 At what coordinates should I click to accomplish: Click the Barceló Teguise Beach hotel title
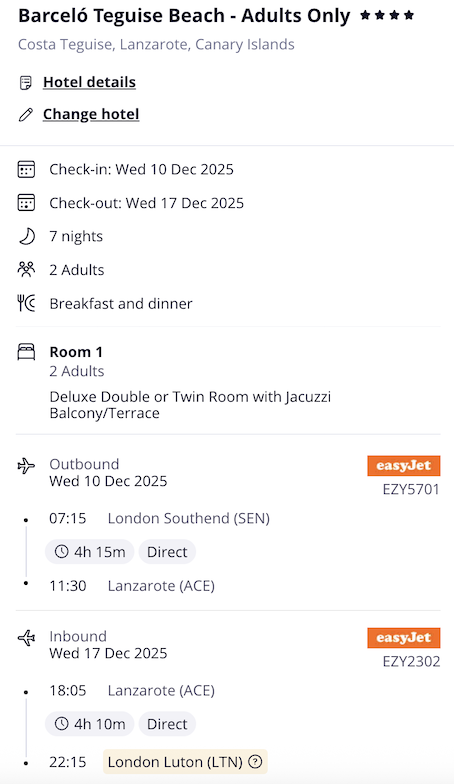184,16
